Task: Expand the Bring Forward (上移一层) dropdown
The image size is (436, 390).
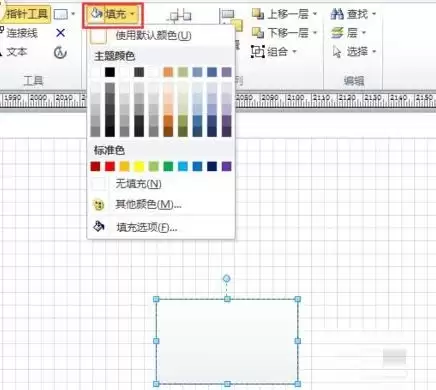Action: coord(314,14)
